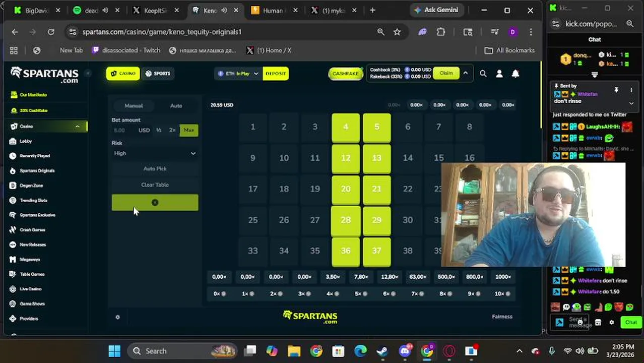Deselect keno number 13 tile
The image size is (644, 363).
coord(376,158)
